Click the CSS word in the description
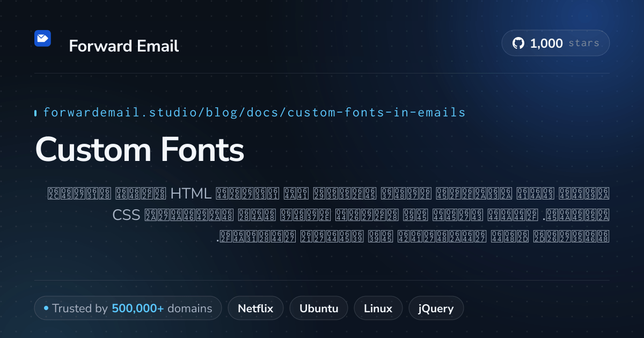 point(126,215)
